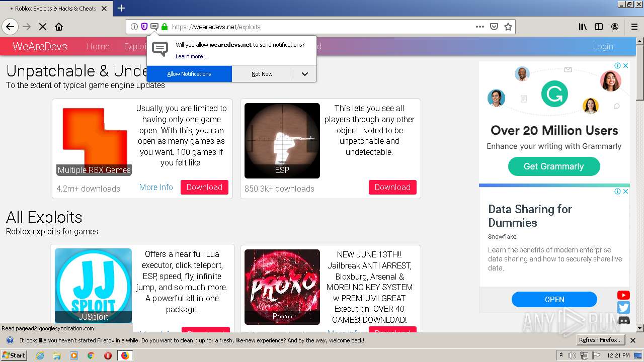The height and width of the screenshot is (362, 644).
Task: Click Allow Notifications button
Action: [189, 74]
